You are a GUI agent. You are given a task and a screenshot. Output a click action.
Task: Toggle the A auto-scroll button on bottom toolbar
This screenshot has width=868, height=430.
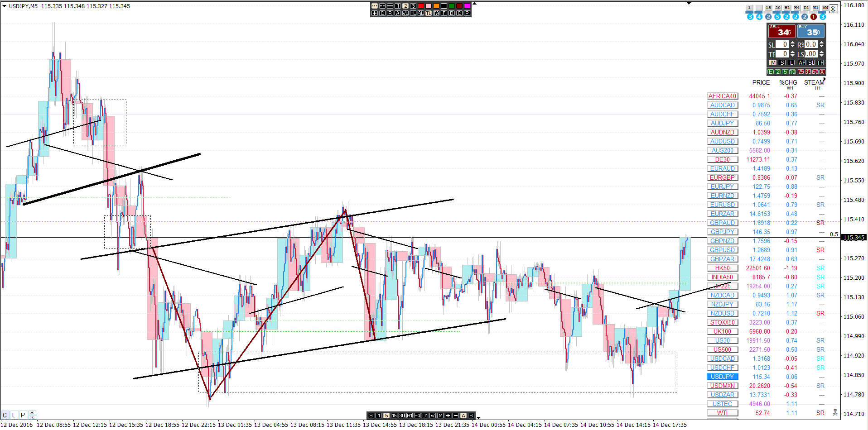[x=463, y=416]
